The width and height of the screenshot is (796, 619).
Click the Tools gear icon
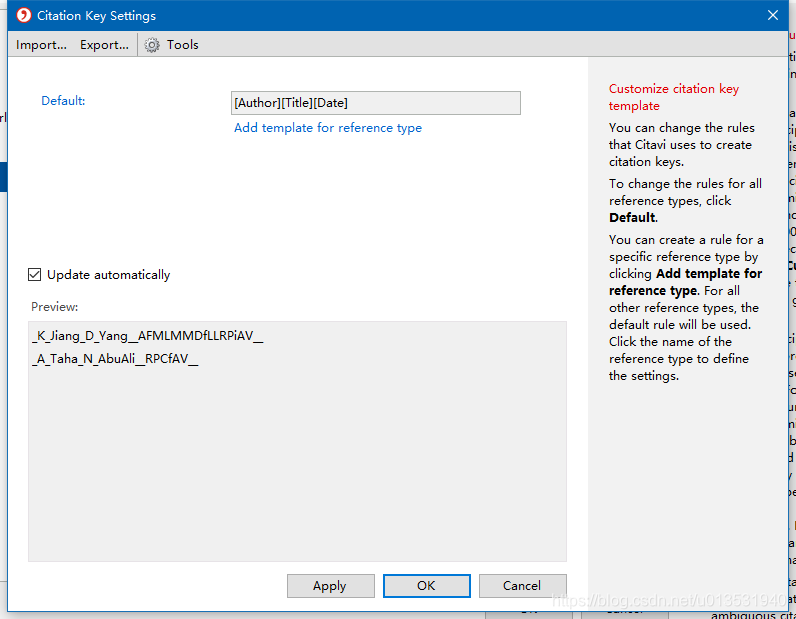[x=152, y=45]
